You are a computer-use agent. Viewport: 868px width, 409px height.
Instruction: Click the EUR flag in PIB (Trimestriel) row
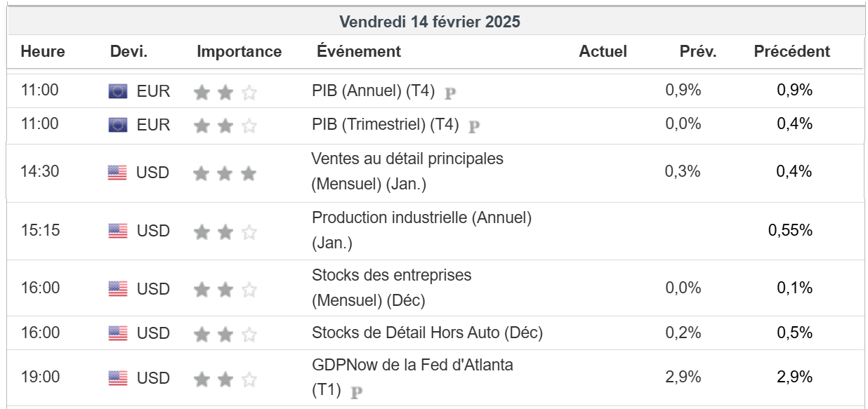click(118, 125)
